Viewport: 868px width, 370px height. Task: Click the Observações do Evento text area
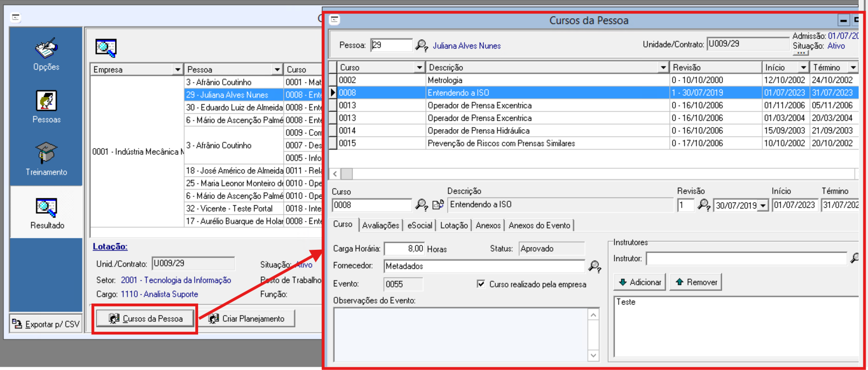pyautogui.click(x=460, y=334)
